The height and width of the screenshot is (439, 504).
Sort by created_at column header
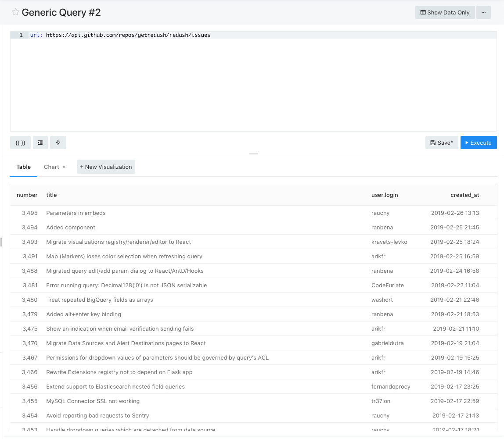(x=464, y=195)
